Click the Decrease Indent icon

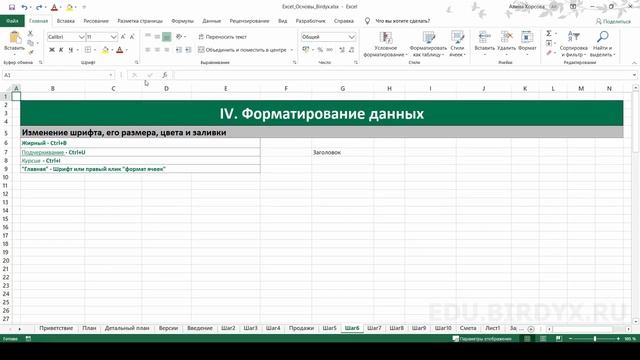point(179,50)
